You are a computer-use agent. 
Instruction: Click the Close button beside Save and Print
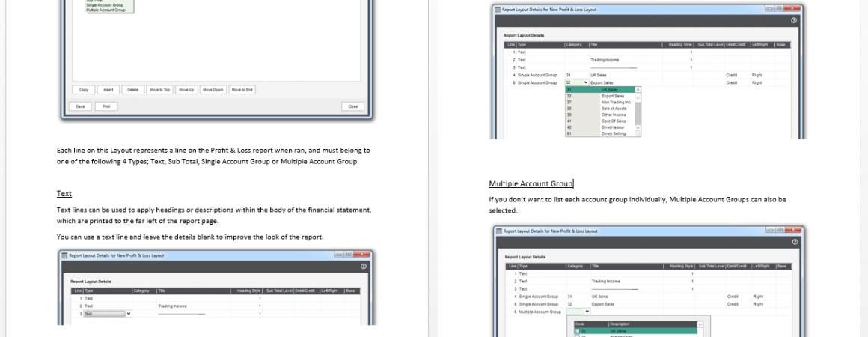click(x=353, y=106)
